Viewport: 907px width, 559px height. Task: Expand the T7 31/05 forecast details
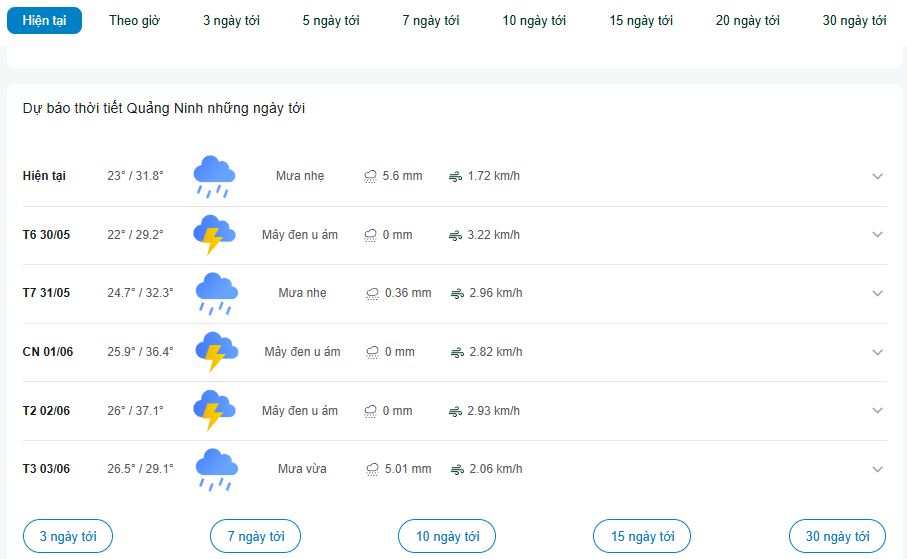[x=877, y=293]
